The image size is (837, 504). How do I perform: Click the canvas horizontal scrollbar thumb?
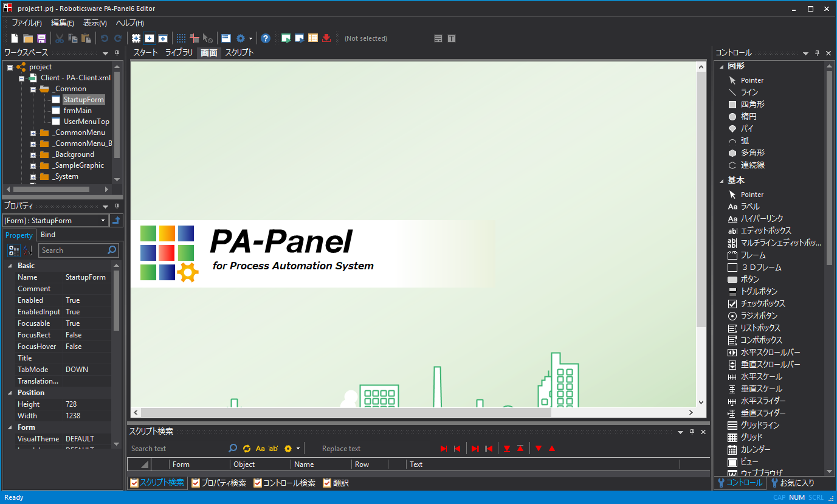pyautogui.click(x=346, y=412)
